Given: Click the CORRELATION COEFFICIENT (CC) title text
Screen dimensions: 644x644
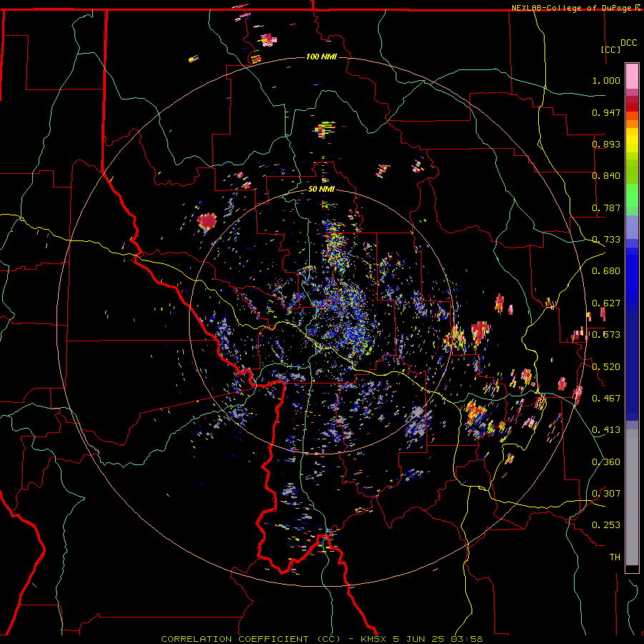Looking at the screenshot, I should tap(250, 639).
